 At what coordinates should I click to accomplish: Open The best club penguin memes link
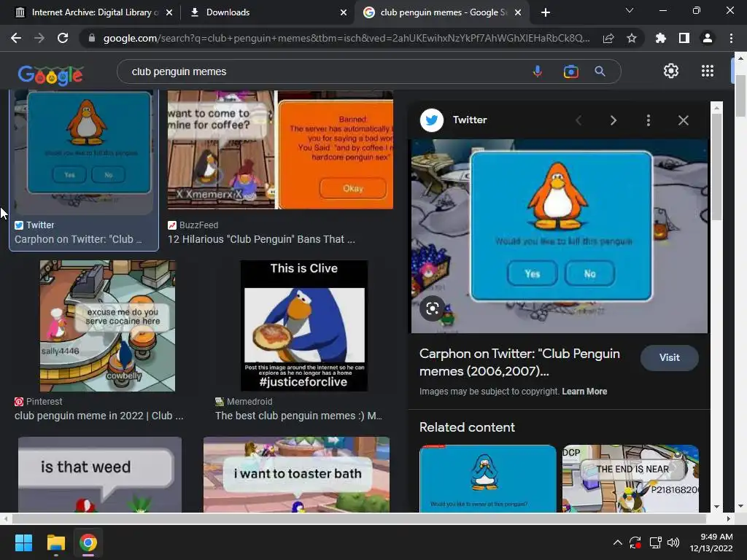pyautogui.click(x=298, y=416)
